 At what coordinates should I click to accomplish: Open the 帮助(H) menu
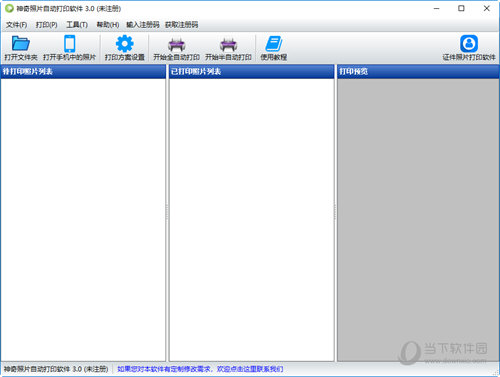(x=108, y=25)
